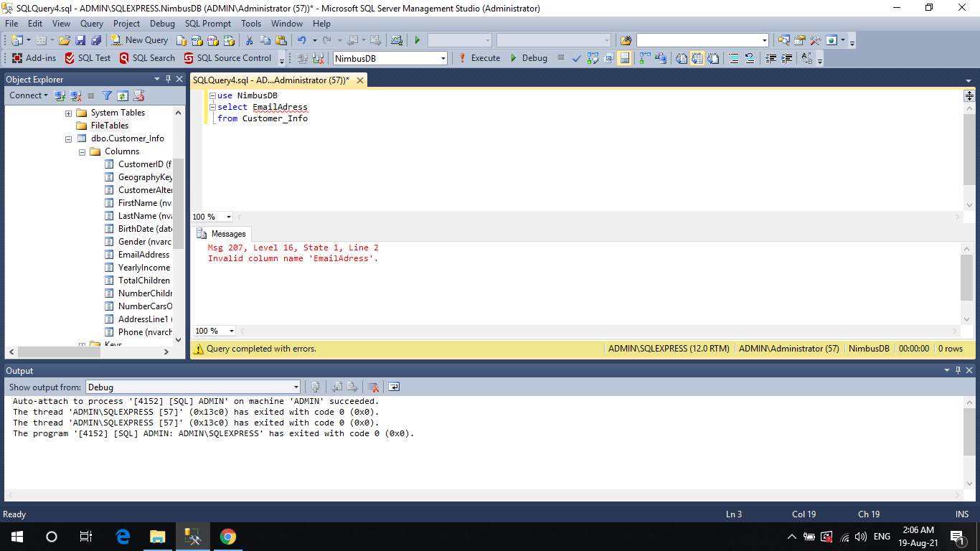The height and width of the screenshot is (551, 980).
Task: Select the Messages results tab
Action: click(221, 234)
